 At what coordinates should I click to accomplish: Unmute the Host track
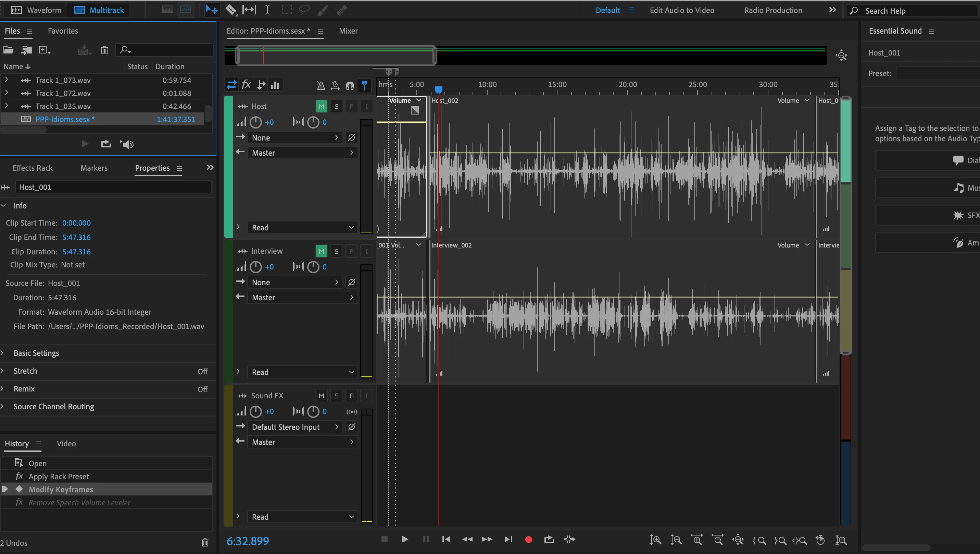pos(321,107)
